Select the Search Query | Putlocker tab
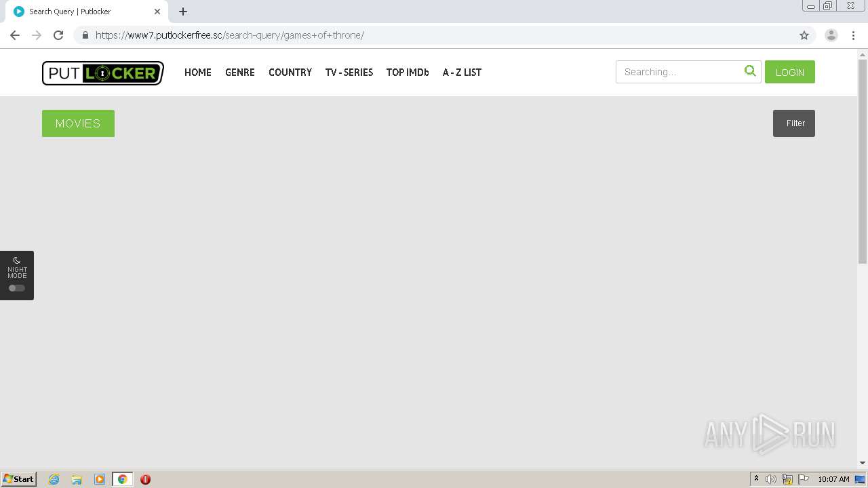This screenshot has height=488, width=868. coord(87,12)
